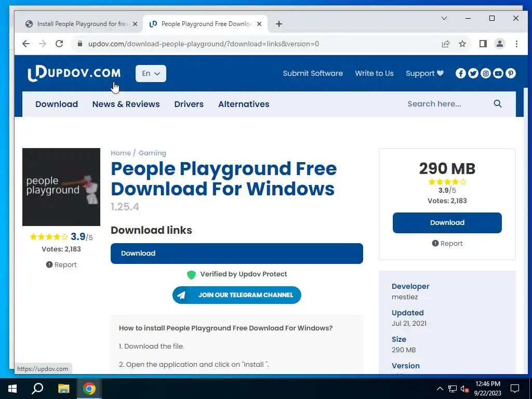This screenshot has height=399, width=532.
Task: Click the Chrome icon in the taskbar
Action: click(x=89, y=389)
